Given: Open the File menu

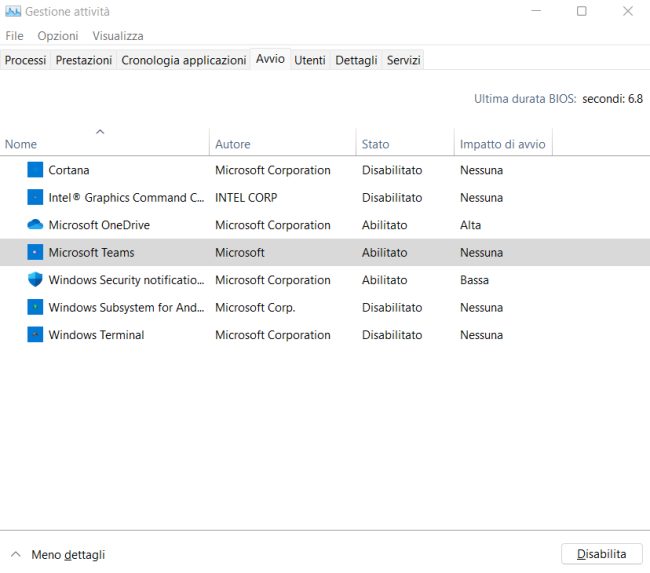Looking at the screenshot, I should (15, 36).
